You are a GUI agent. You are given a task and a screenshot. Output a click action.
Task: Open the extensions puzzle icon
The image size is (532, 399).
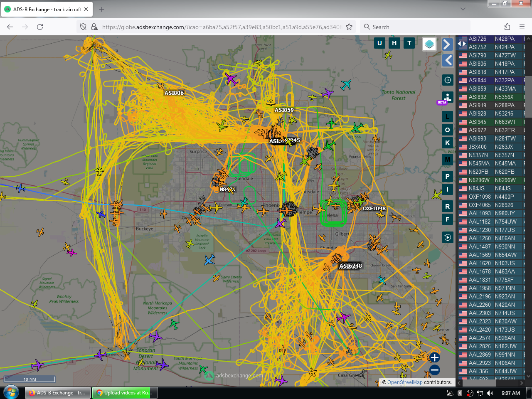507,27
